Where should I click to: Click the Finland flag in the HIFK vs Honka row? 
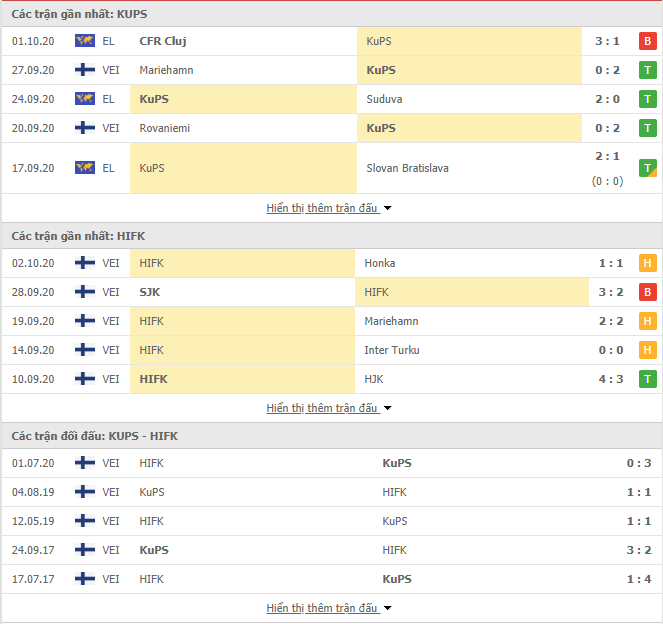[85, 263]
